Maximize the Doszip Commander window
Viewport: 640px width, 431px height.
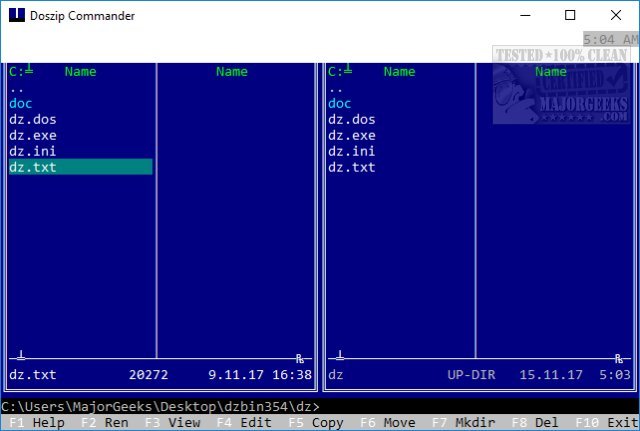coord(570,16)
